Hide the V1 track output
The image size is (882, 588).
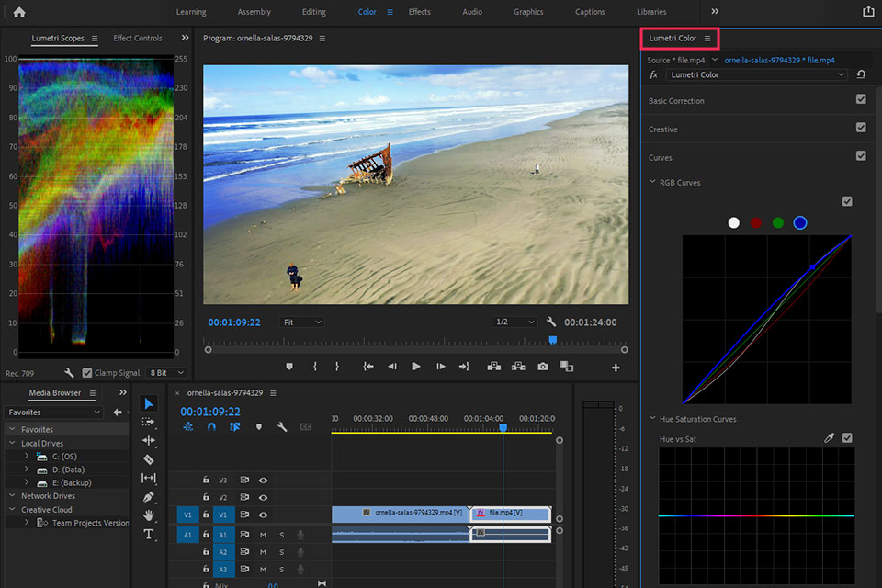(263, 514)
